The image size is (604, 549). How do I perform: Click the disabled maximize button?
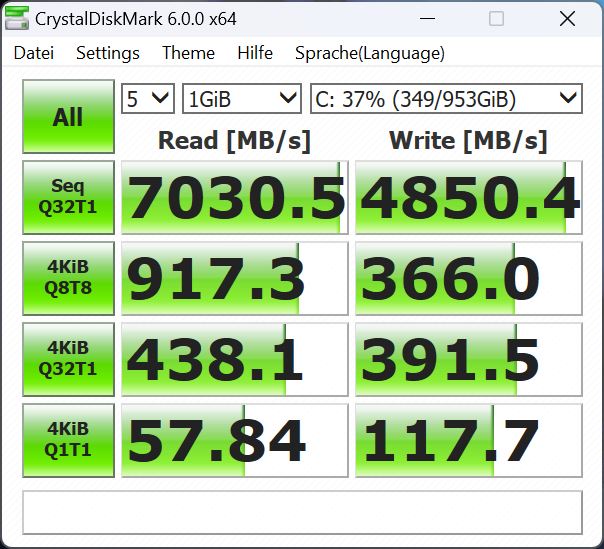[x=496, y=18]
